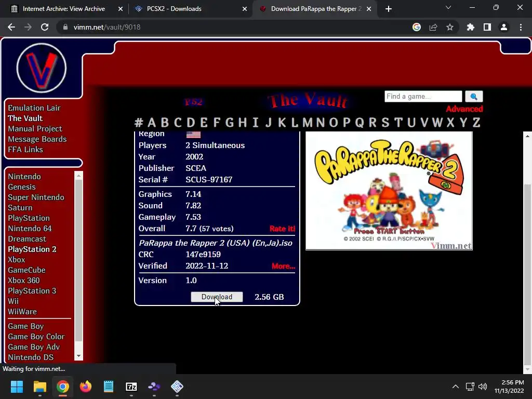Click letter P in the alphabet index
The height and width of the screenshot is (399, 532).
(346, 123)
